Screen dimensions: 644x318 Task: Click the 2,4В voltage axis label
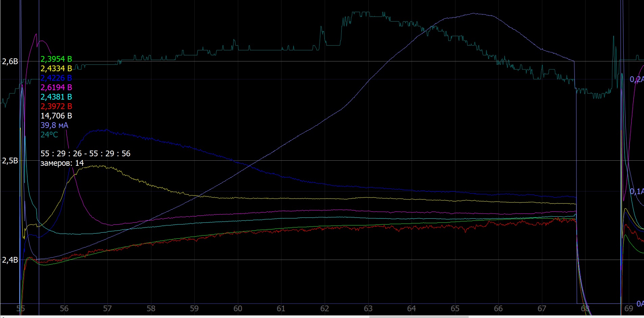click(10, 260)
